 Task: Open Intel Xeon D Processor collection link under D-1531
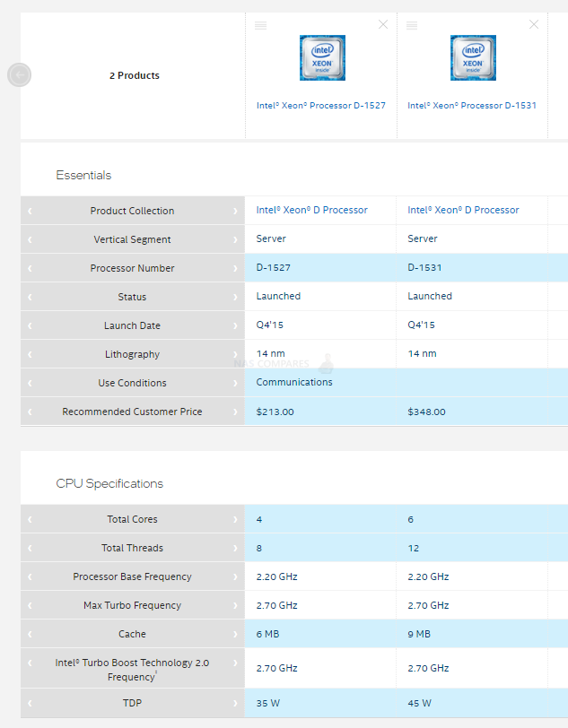click(463, 210)
